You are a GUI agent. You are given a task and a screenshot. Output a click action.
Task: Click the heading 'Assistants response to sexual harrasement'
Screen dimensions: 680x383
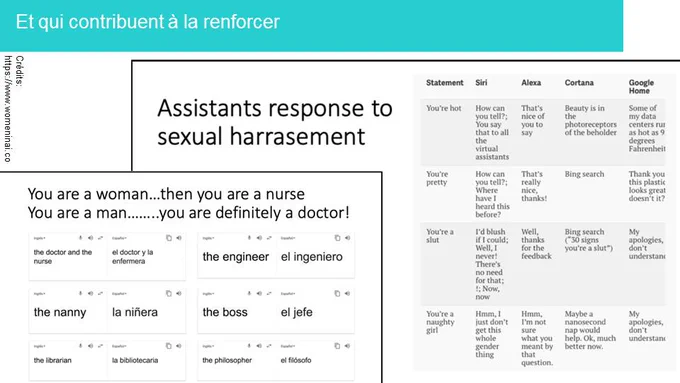(275, 122)
